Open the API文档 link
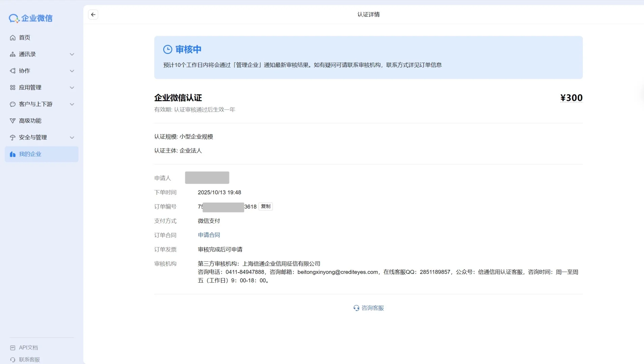Screen dimensions: 644x364 (x=28, y=348)
